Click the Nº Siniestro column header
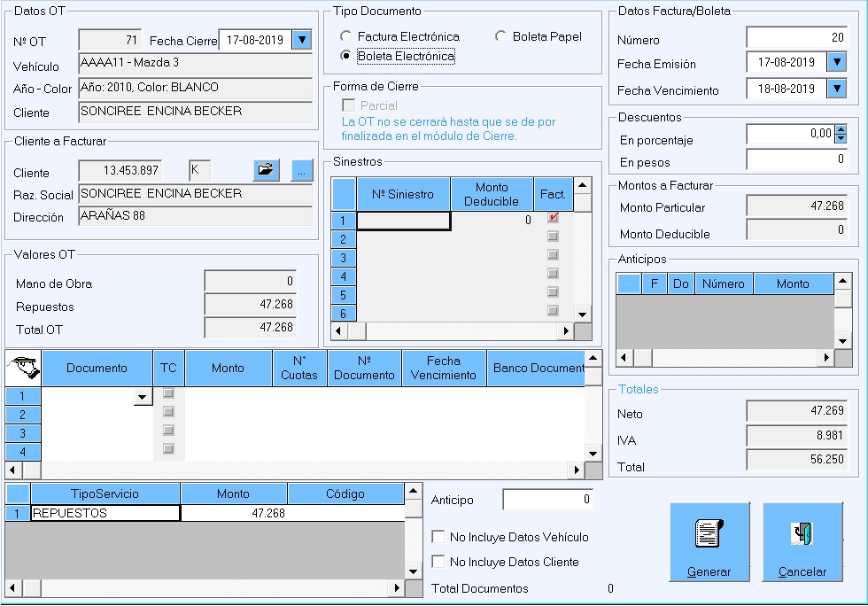Screen dimensions: 868x606 pos(403,194)
